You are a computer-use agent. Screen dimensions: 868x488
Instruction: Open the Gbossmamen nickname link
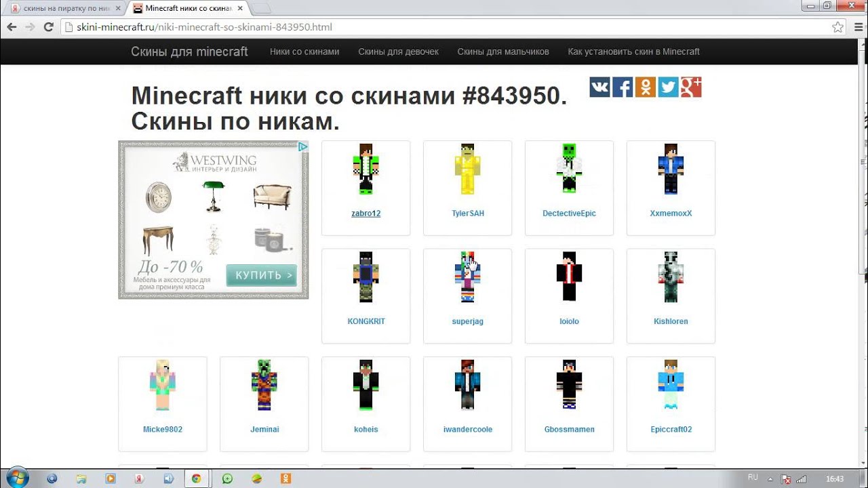coord(569,430)
